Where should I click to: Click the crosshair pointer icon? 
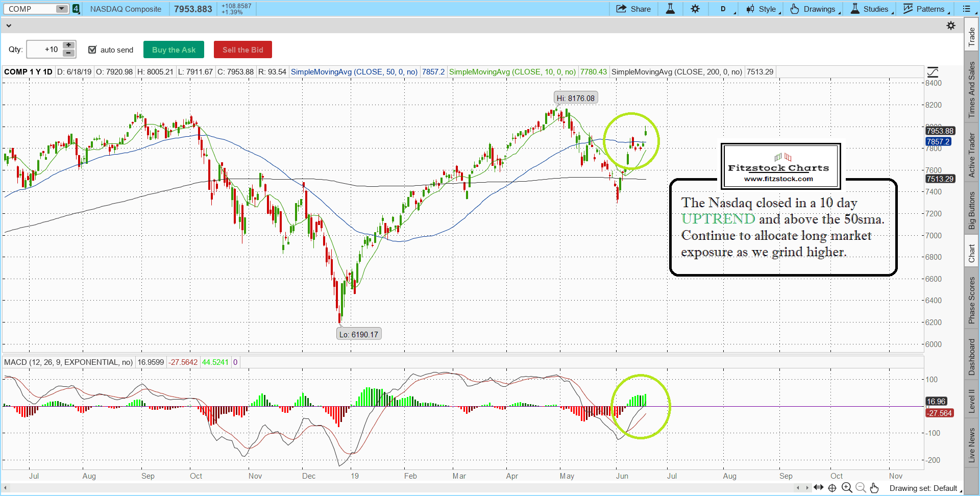pyautogui.click(x=832, y=488)
